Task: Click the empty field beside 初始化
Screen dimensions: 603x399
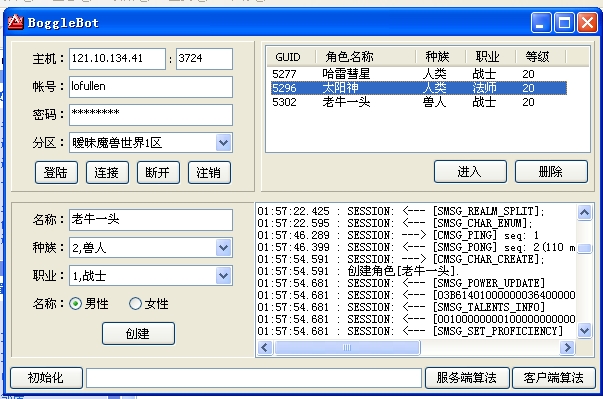Action: 254,378
